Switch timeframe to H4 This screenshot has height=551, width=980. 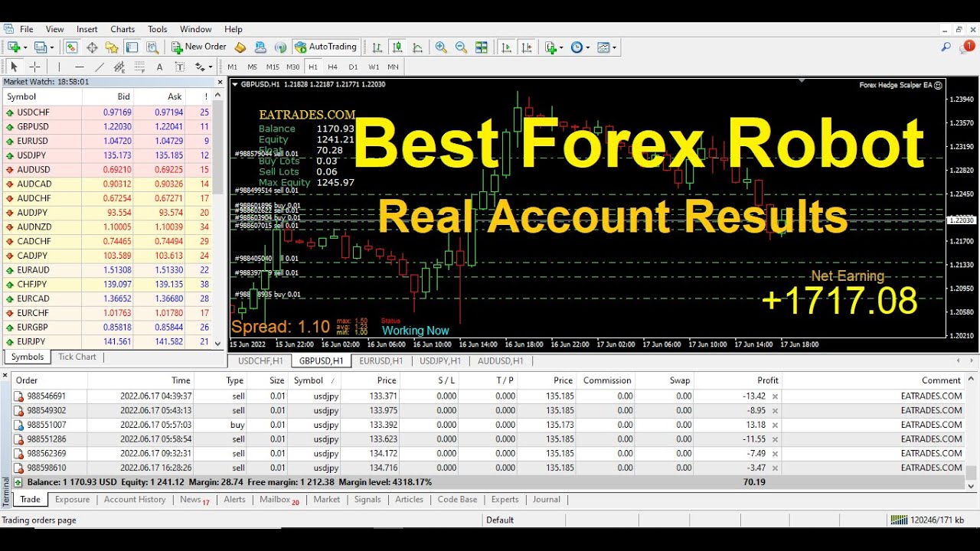coord(332,67)
